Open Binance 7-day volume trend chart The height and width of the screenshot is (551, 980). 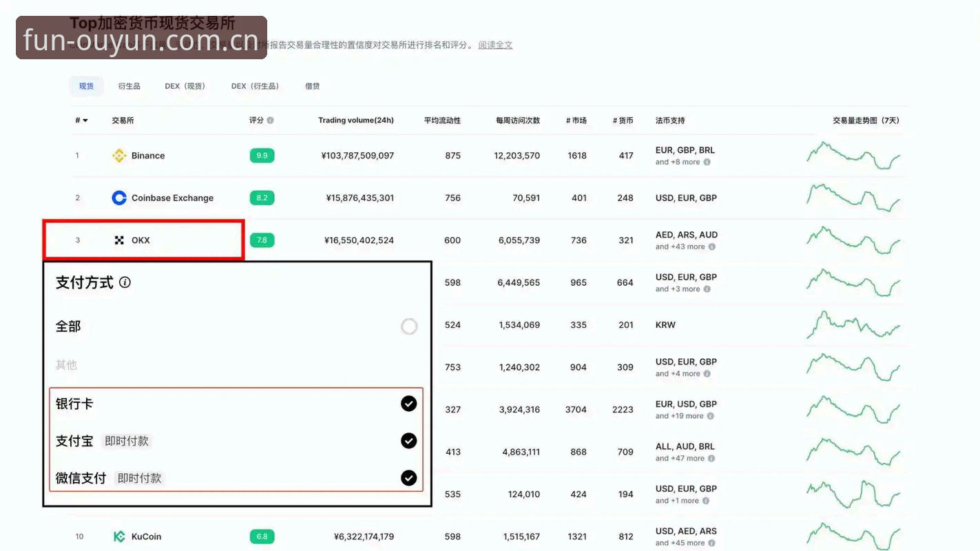pyautogui.click(x=853, y=156)
